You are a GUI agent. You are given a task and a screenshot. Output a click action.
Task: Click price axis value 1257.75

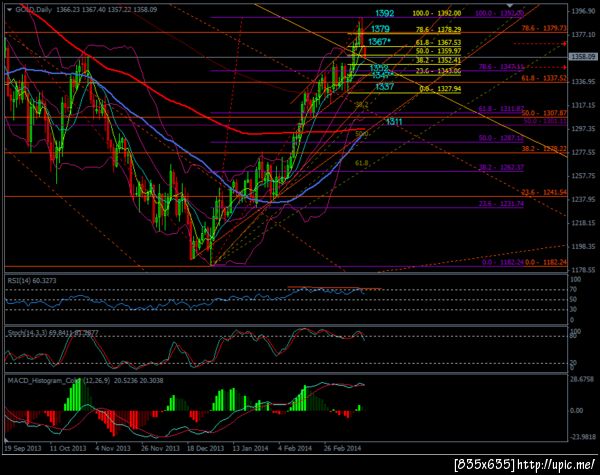click(x=583, y=176)
